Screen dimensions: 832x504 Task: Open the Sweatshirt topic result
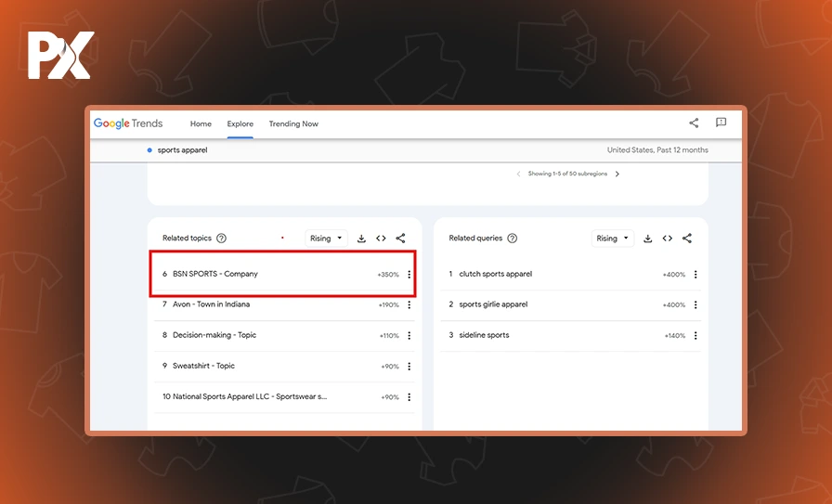coord(203,366)
